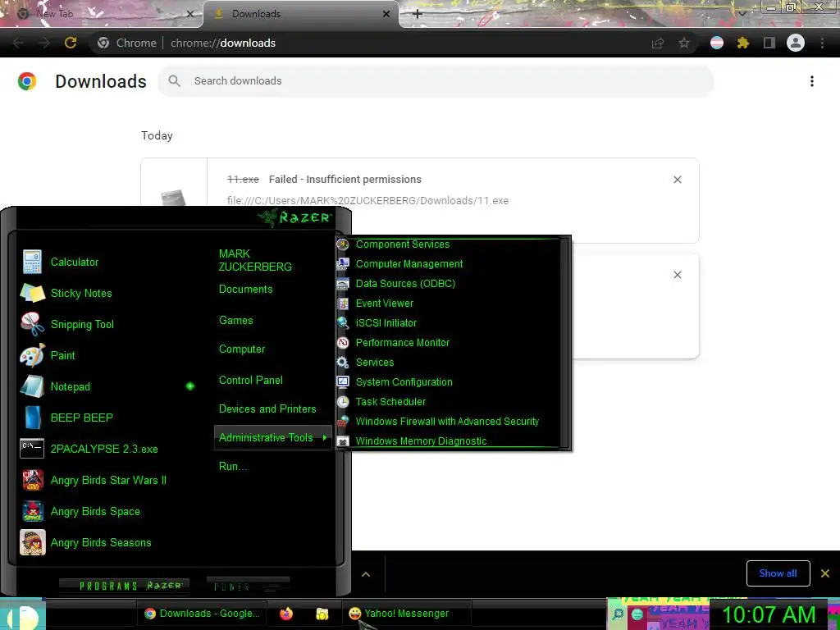Open Services gear icon
This screenshot has width=840, height=630.
click(343, 363)
